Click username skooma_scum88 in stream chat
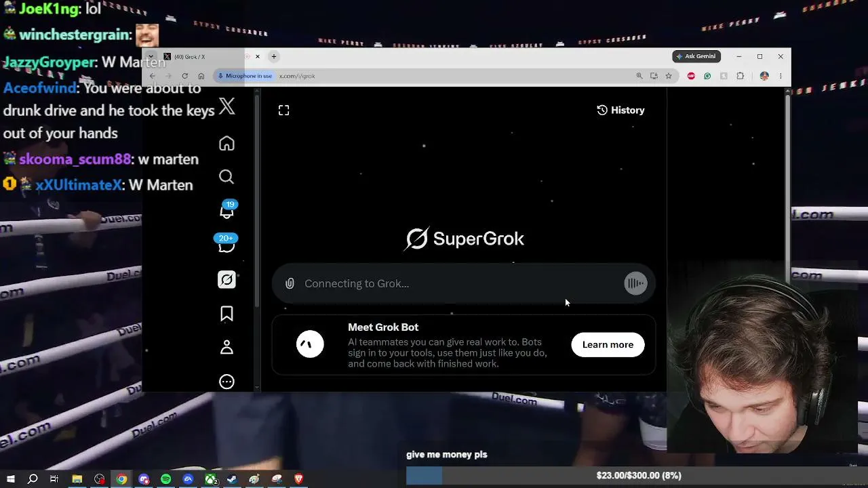Image resolution: width=868 pixels, height=488 pixels. point(75,159)
